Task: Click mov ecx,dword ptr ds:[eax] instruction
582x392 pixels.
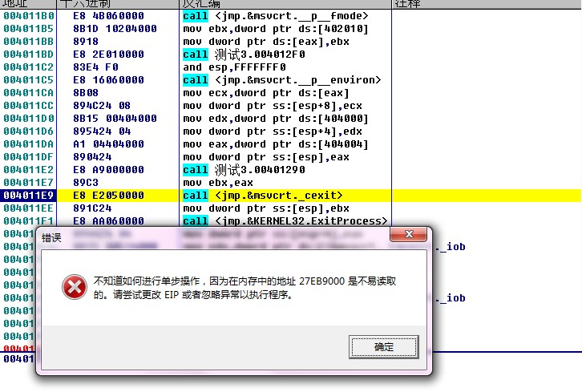Action: coord(266,93)
